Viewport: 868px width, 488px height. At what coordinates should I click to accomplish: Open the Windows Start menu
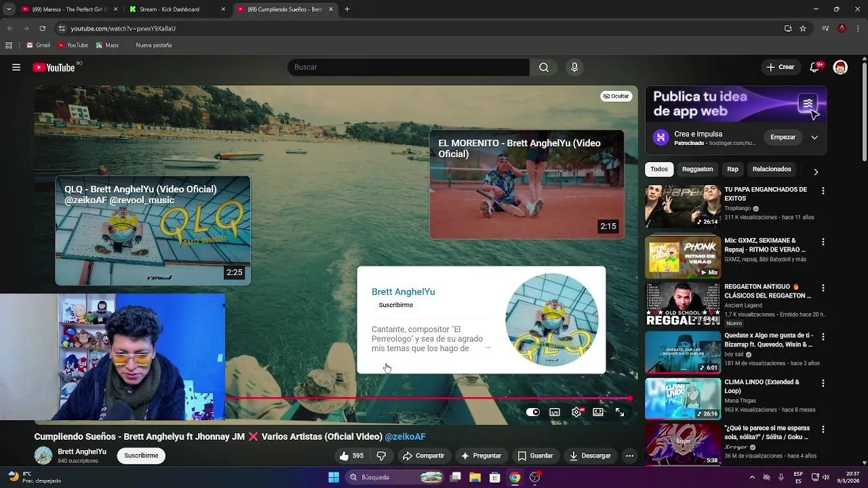(x=334, y=477)
